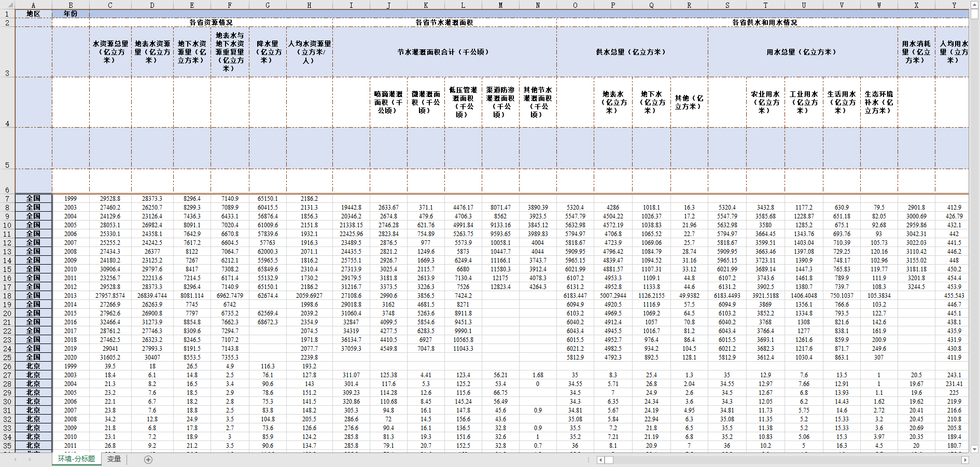Viewport: 980px width, 467px height.
Task: Click the horizontal scrollbar right arrow
Action: point(965,460)
